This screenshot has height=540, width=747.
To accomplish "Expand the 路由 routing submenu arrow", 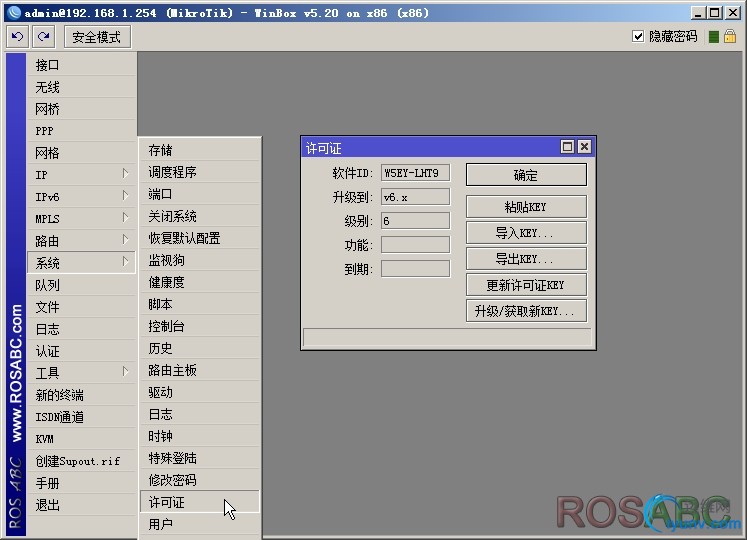I will (x=125, y=240).
